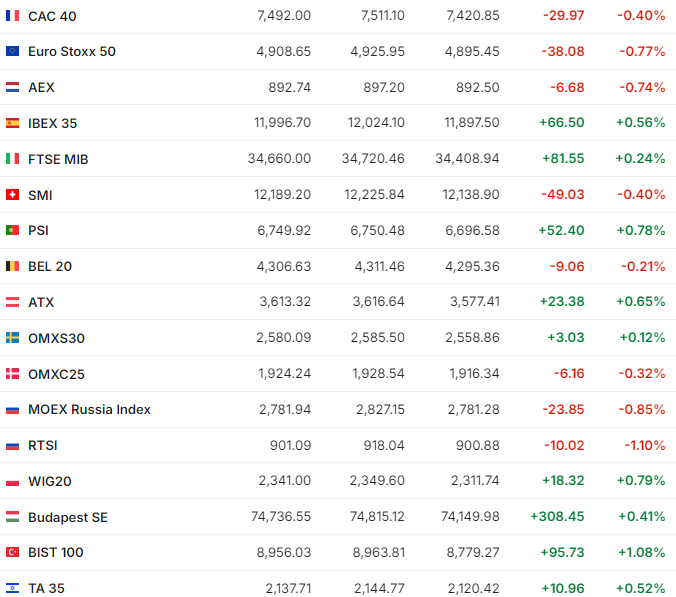Click the RTSI -1.10% change percentage
Image resolution: width=676 pixels, height=597 pixels.
click(641, 445)
